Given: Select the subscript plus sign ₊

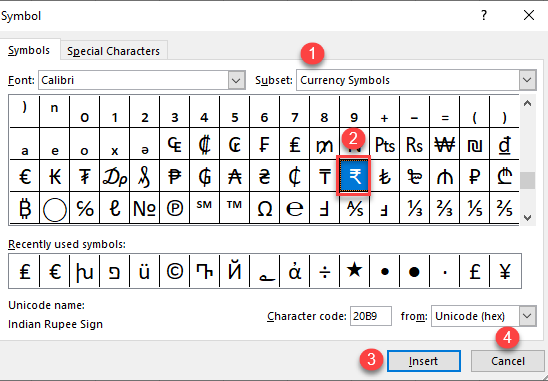Looking at the screenshot, I should 384,112.
